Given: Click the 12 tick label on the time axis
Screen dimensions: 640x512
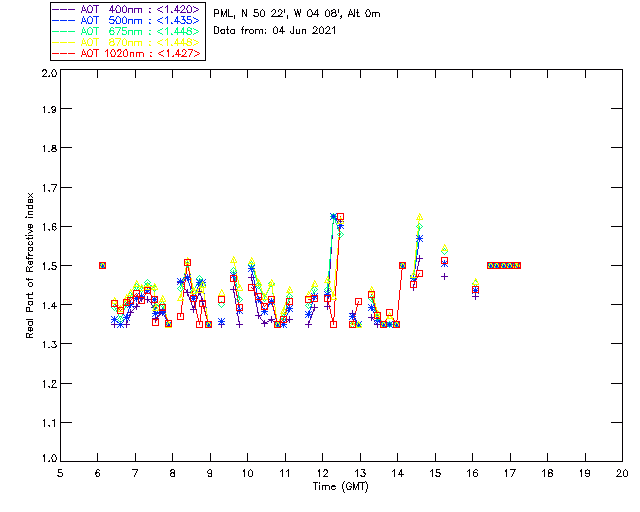Looking at the screenshot, I should [323, 473].
